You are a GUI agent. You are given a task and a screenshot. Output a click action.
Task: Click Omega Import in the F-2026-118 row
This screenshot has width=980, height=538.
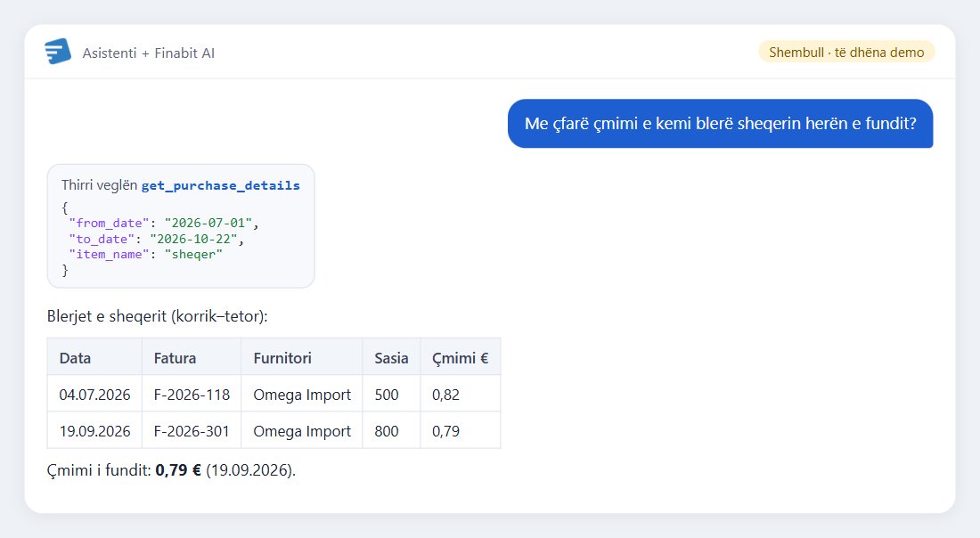pos(302,395)
